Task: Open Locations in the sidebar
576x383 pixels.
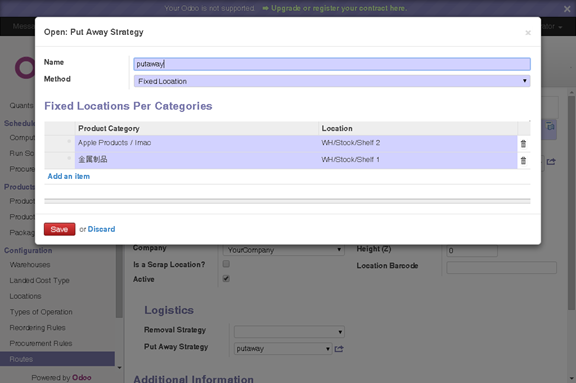Action: pyautogui.click(x=25, y=296)
